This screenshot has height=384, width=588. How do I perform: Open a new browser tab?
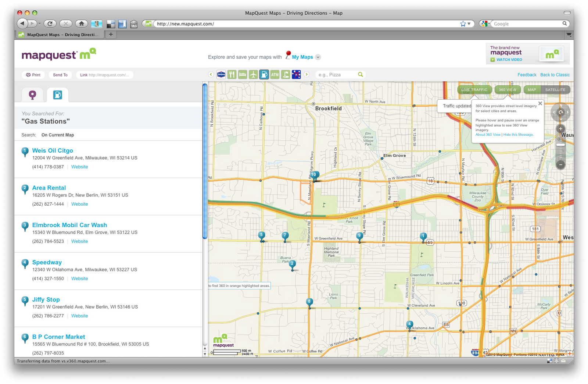111,34
